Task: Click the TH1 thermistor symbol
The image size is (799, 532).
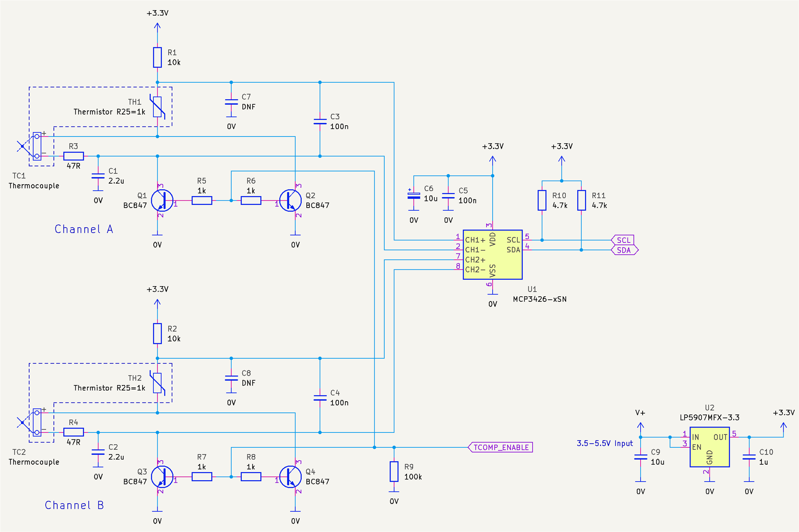Action: click(x=158, y=106)
